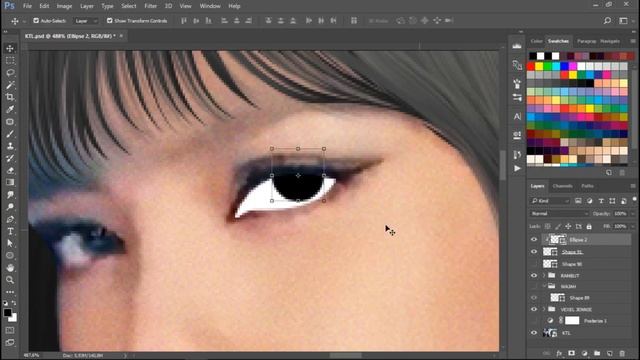Open the Image menu

64,6
